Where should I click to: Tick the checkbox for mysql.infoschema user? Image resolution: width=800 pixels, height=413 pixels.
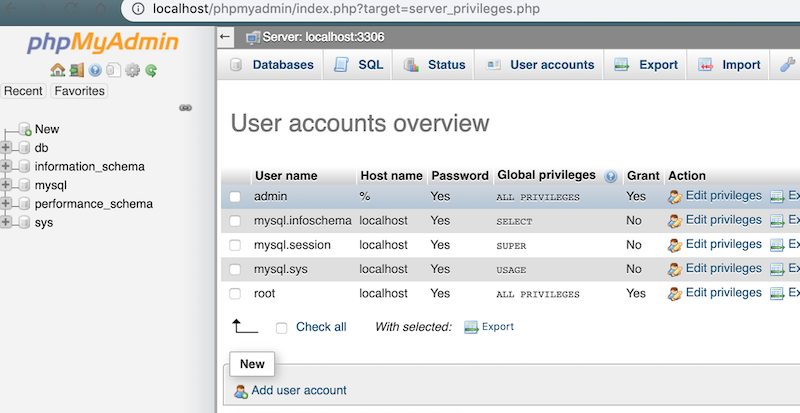coord(235,221)
